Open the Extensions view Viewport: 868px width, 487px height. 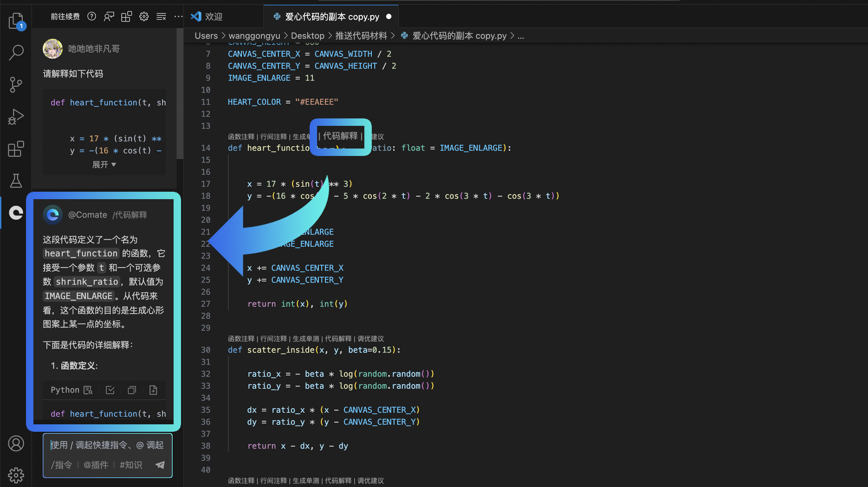(x=16, y=149)
